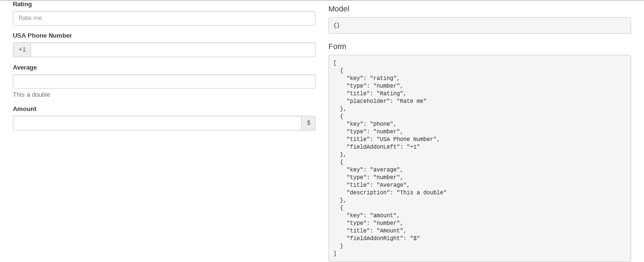This screenshot has width=644, height=262.
Task: Click the "fieldAddonLeft": "+1" line
Action: point(383,147)
